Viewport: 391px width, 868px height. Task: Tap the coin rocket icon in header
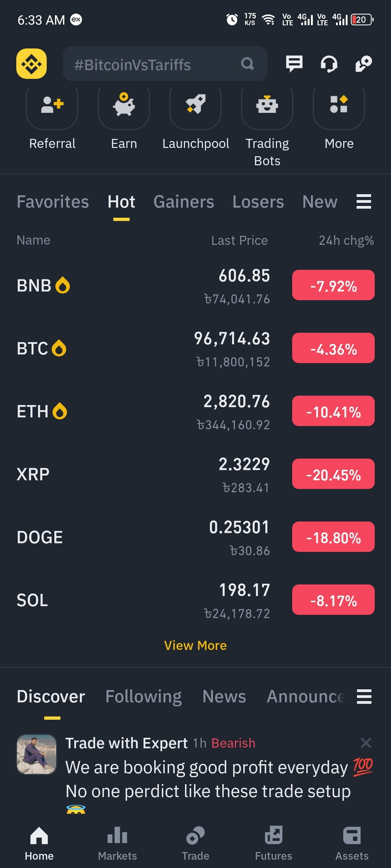(363, 64)
